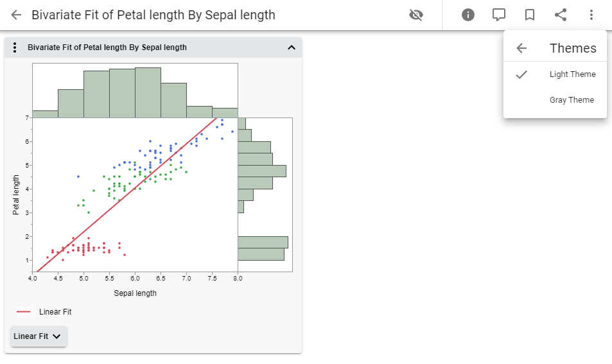The width and height of the screenshot is (612, 364).
Task: Click the checkmark beside Light Theme
Action: click(521, 74)
